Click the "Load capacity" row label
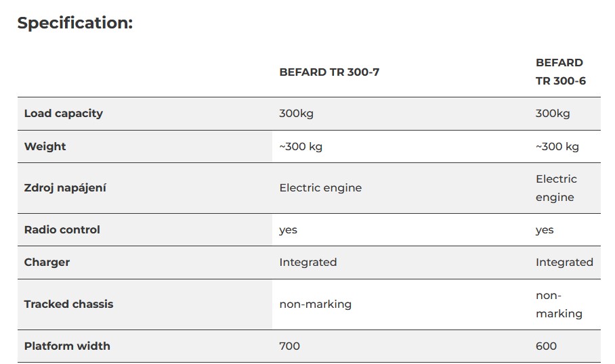Screen dimensions: 615x364 click(64, 113)
